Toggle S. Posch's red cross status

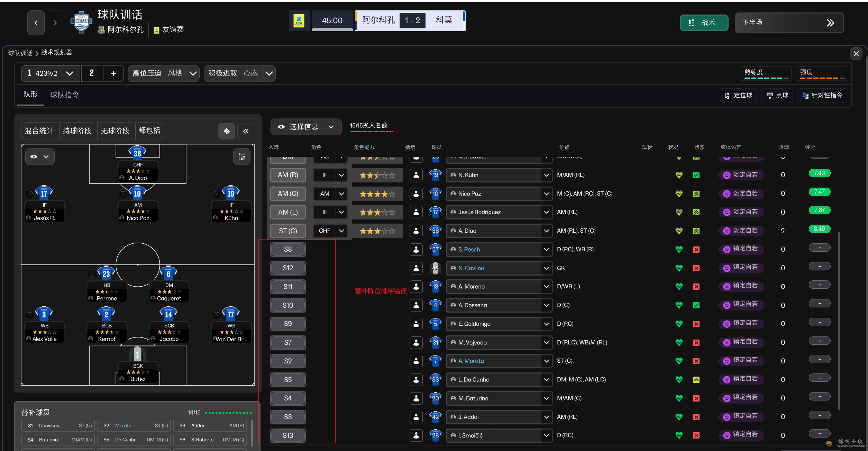click(696, 250)
